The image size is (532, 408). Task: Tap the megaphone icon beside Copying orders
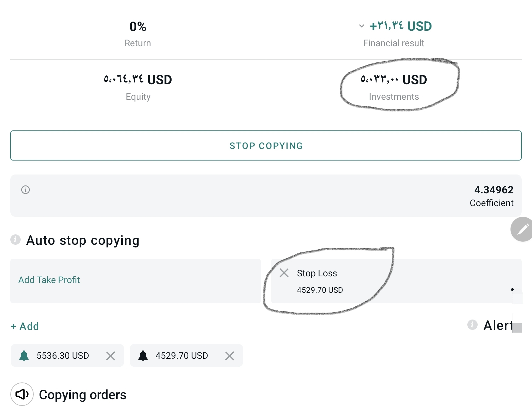(x=22, y=394)
